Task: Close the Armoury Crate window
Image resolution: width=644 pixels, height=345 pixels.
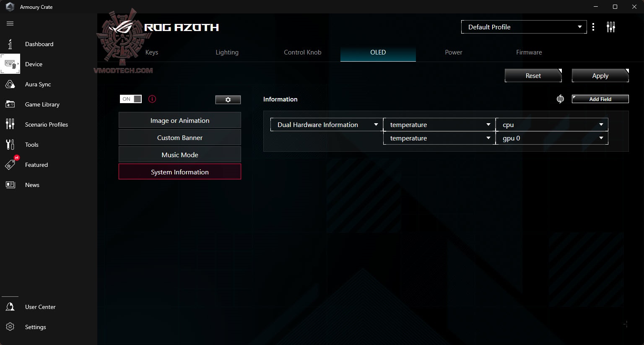Action: 634,7
